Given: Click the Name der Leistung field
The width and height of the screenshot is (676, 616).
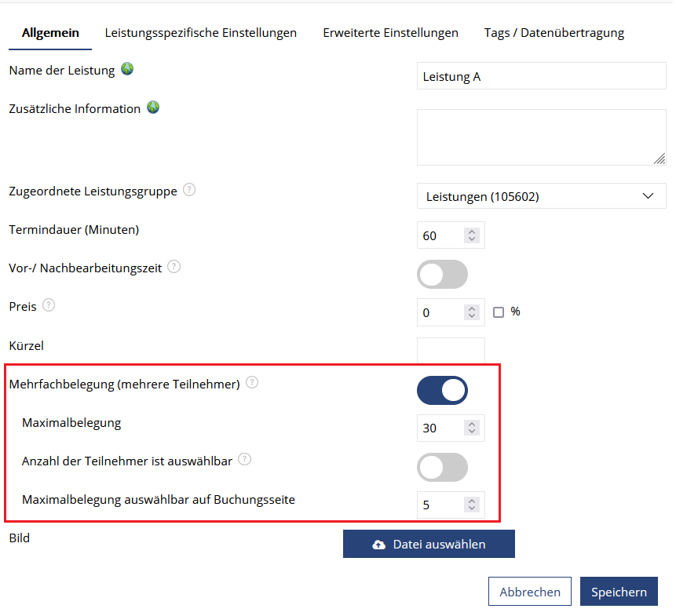Looking at the screenshot, I should [x=542, y=76].
